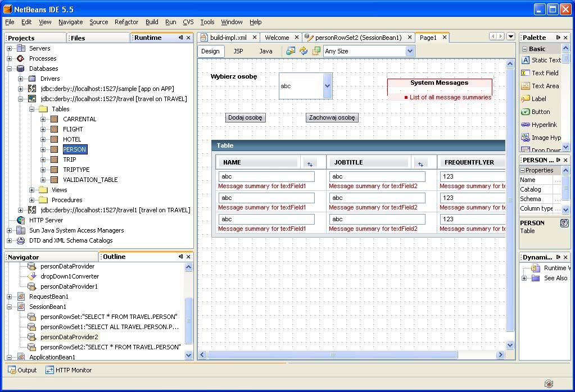Expand the Servers tree node
575x392 pixels.
click(10, 48)
